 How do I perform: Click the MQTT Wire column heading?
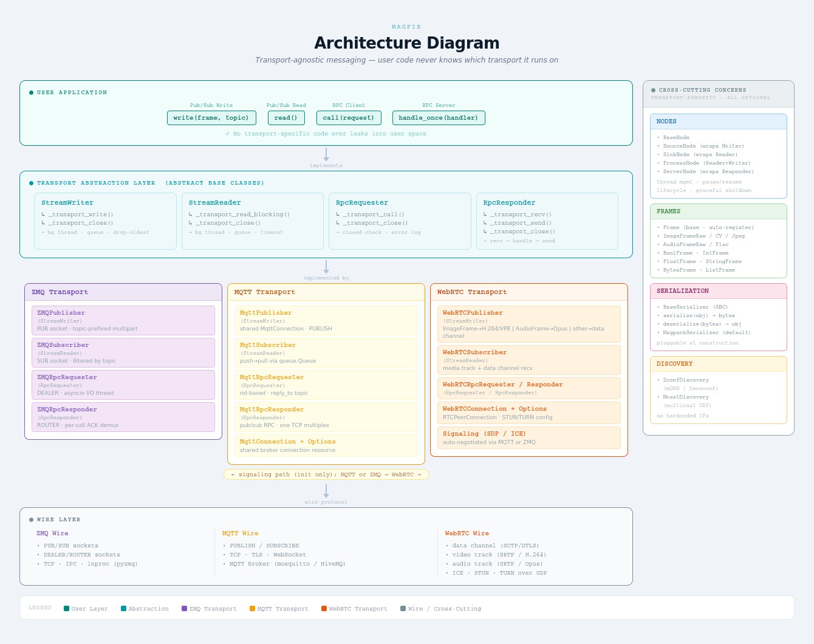pyautogui.click(x=241, y=533)
